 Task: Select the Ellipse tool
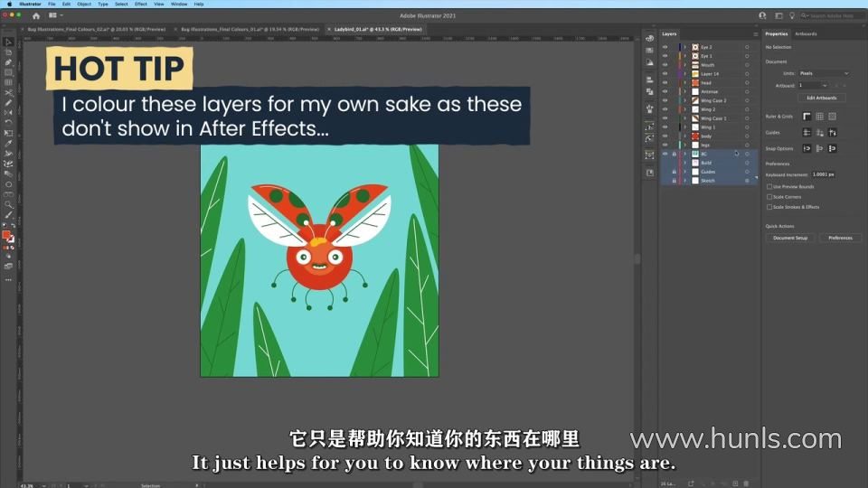[8, 184]
